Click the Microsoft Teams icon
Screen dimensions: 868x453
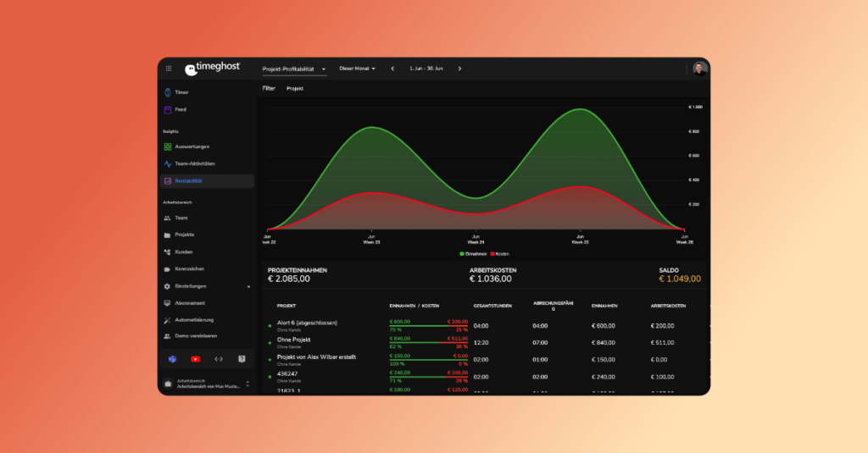172,359
